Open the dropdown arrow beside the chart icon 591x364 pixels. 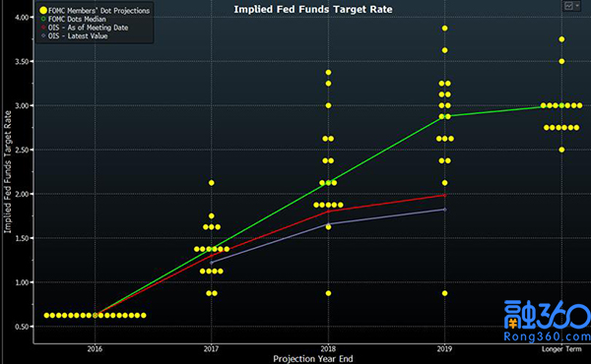point(577,6)
